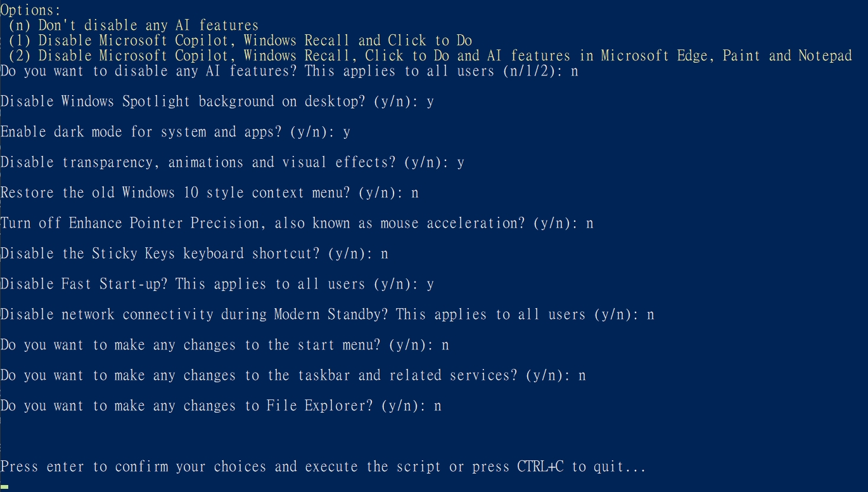Click the text cursor on the last line

coord(4,487)
